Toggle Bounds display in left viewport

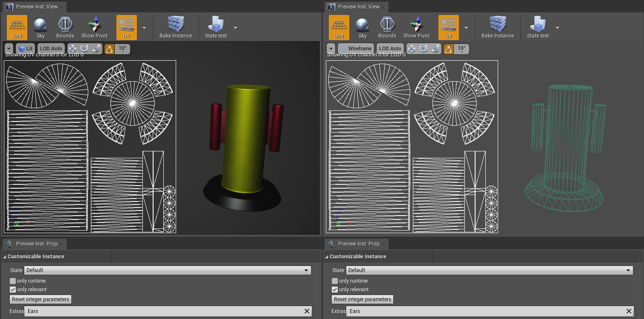pyautogui.click(x=65, y=28)
